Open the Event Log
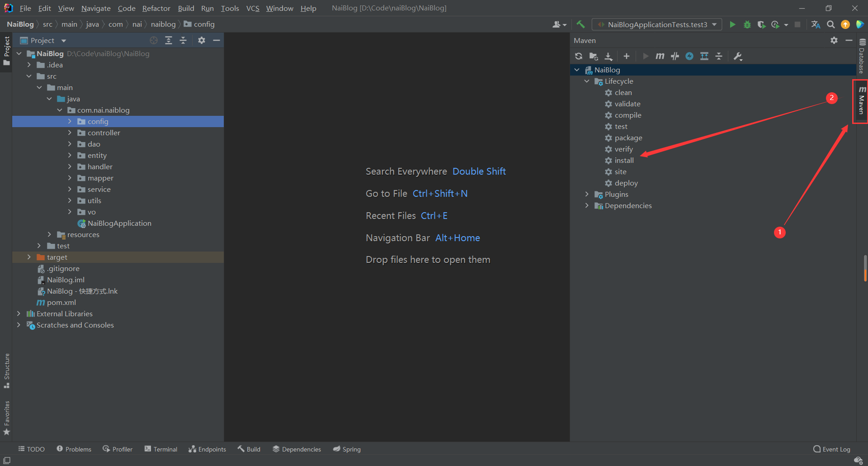 832,449
